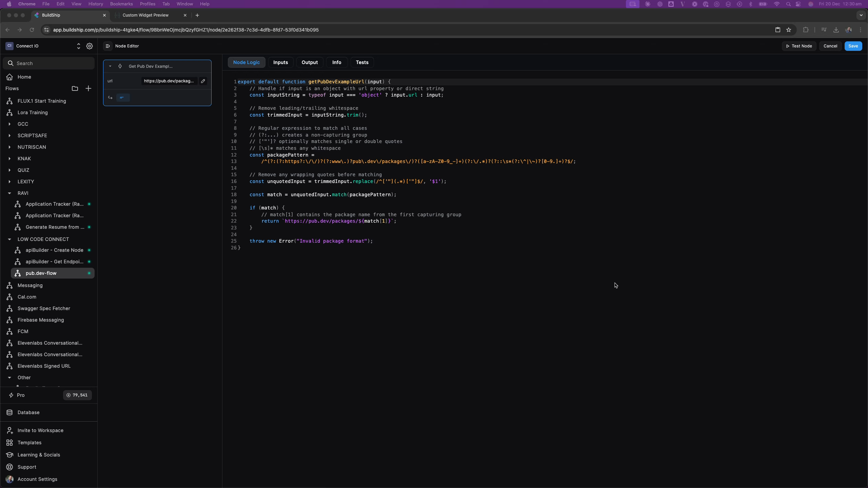Toggle the node output rerouting arrow icon
This screenshot has width=868, height=488.
pyautogui.click(x=110, y=98)
